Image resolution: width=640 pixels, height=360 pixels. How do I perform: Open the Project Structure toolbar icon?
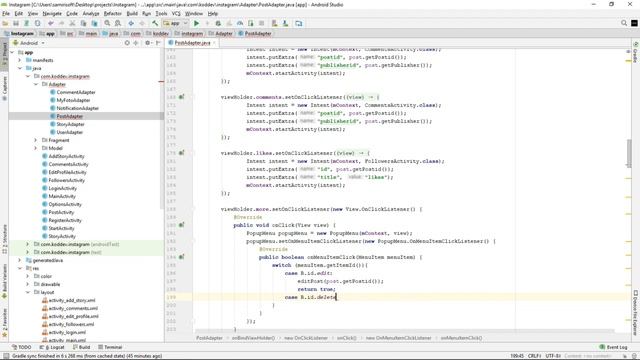[299, 23]
